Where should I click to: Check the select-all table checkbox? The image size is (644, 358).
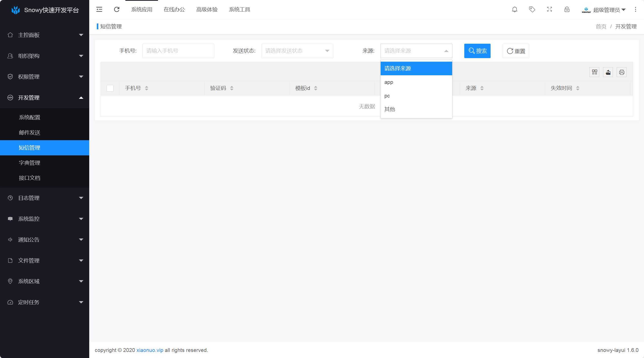(x=110, y=88)
